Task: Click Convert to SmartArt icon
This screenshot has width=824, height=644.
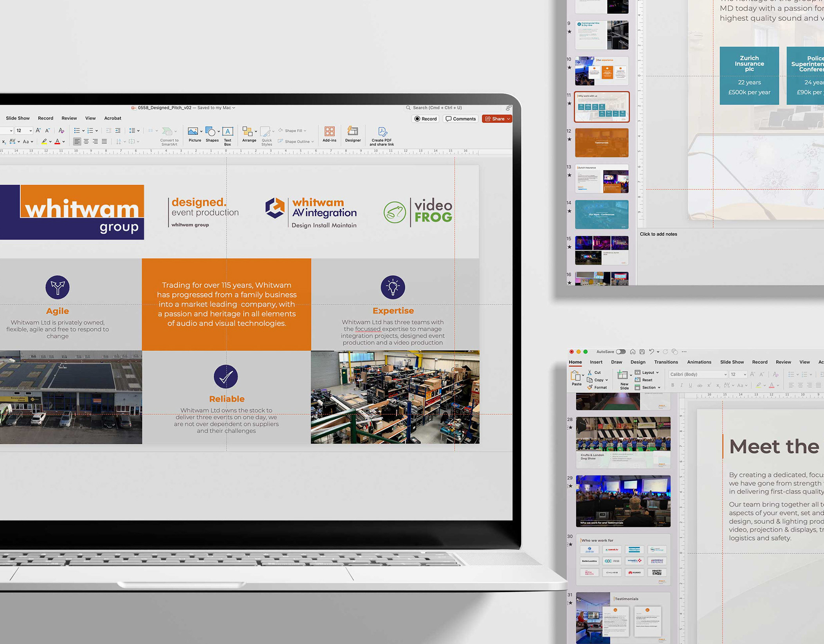Action: click(167, 131)
